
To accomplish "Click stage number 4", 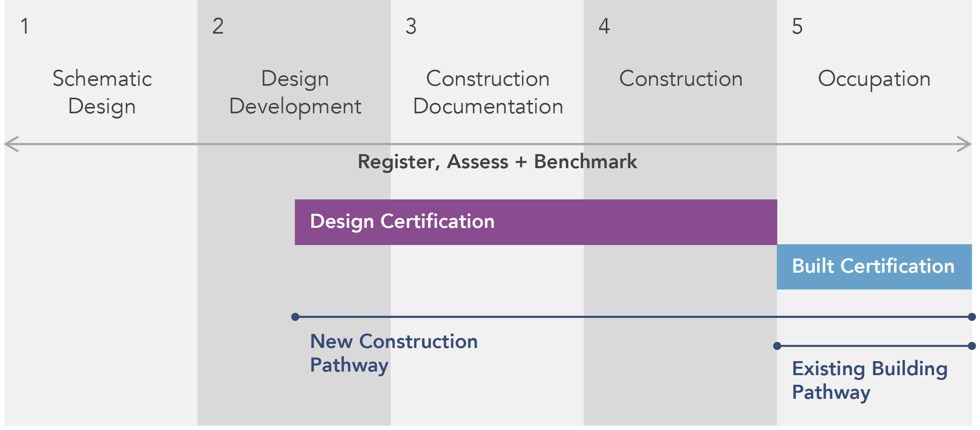I will pos(604,26).
